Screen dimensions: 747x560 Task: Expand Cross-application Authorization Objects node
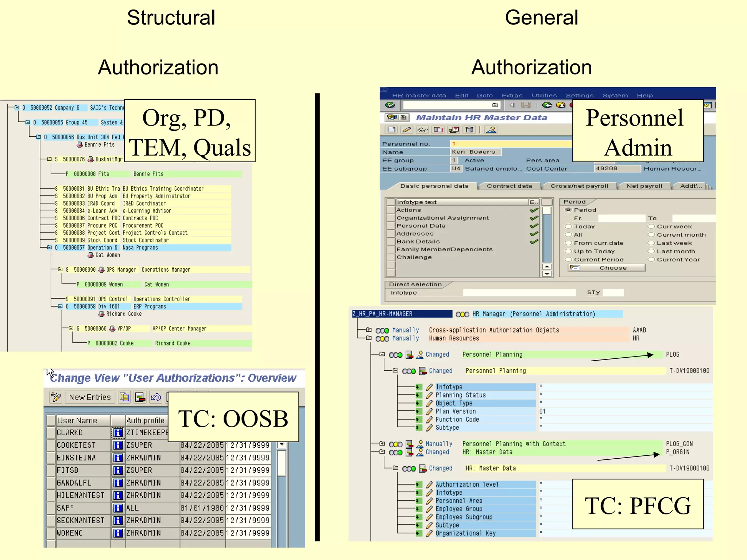(369, 330)
